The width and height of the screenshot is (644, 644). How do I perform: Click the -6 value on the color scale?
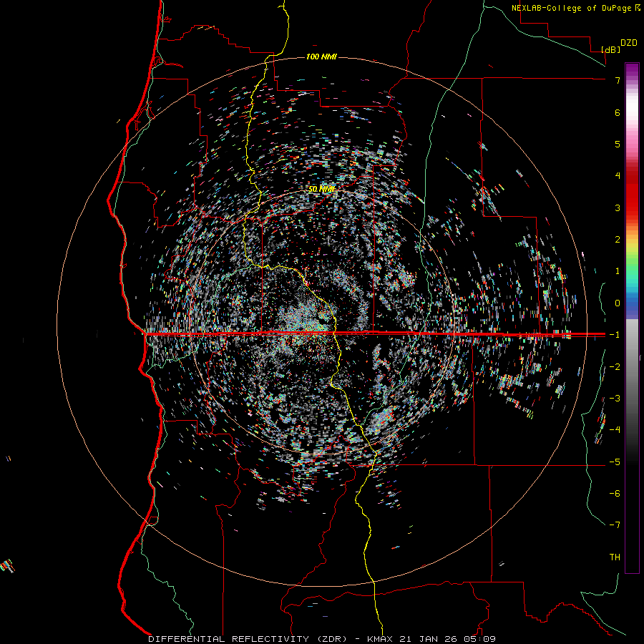pyautogui.click(x=615, y=494)
